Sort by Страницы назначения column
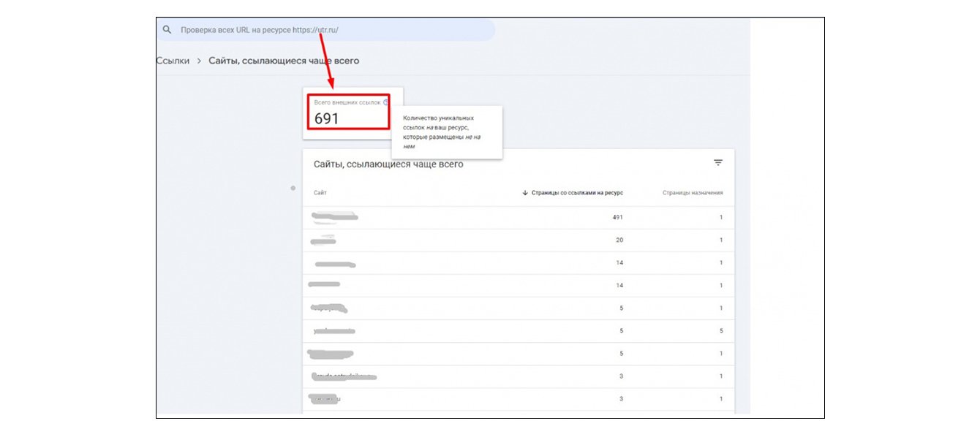Viewport: 980px width, 437px height. coord(693,193)
